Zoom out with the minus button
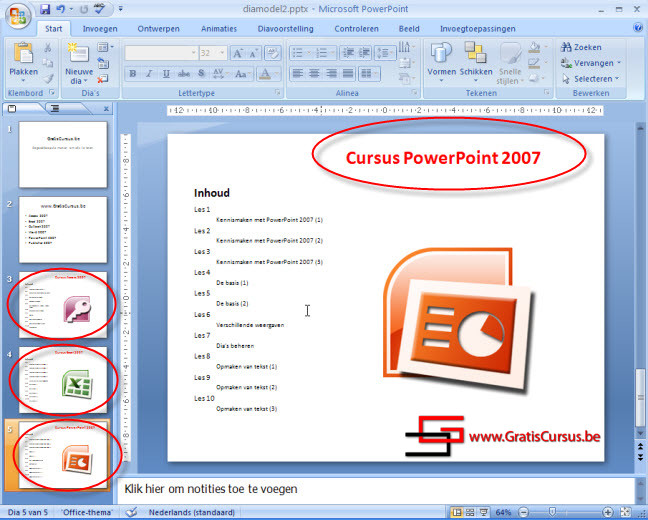 click(x=523, y=513)
